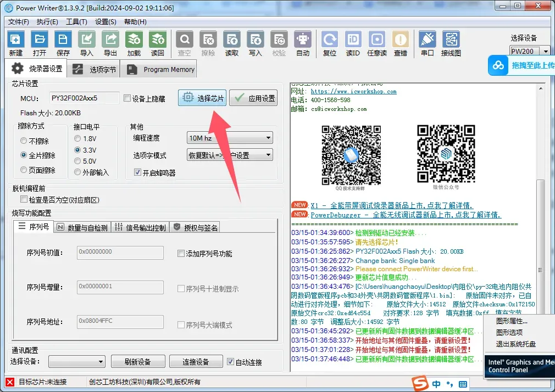The image size is (555, 392).
Task: Click the 应用设置 button
Action: [x=253, y=98]
